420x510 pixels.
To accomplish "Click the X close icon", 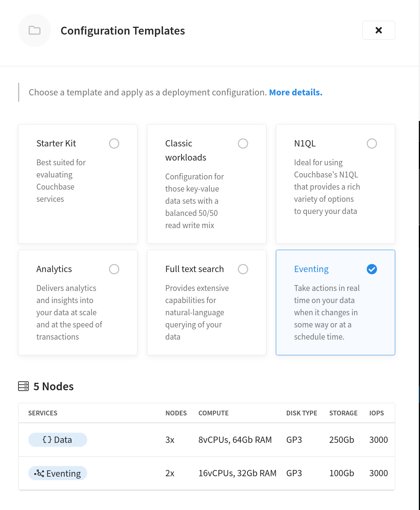I will [378, 30].
